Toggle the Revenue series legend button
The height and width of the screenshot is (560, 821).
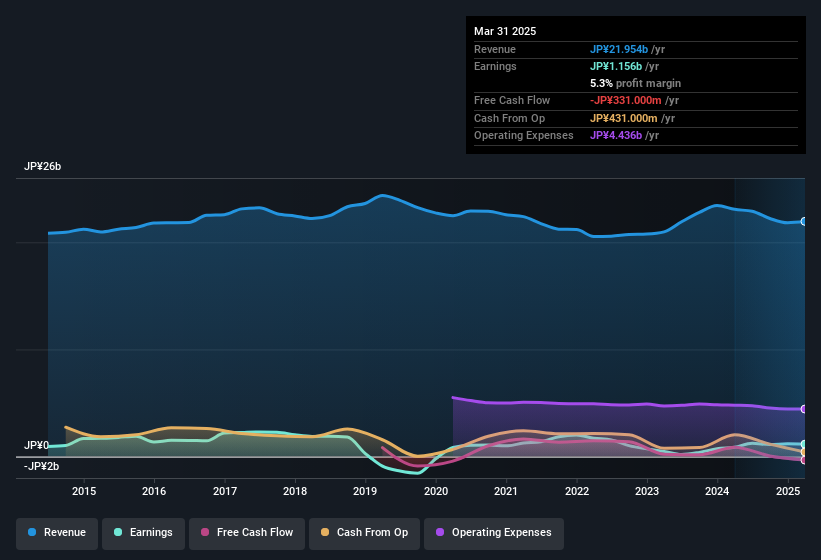(x=57, y=533)
